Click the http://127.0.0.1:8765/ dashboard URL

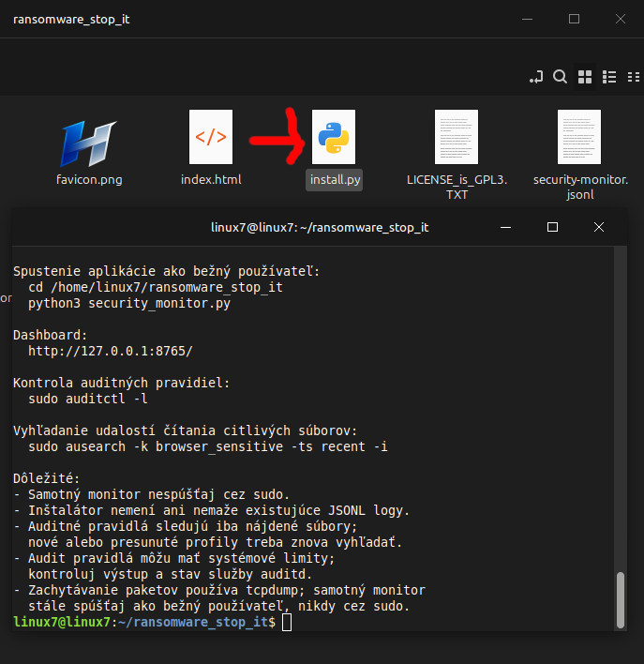pos(111,351)
